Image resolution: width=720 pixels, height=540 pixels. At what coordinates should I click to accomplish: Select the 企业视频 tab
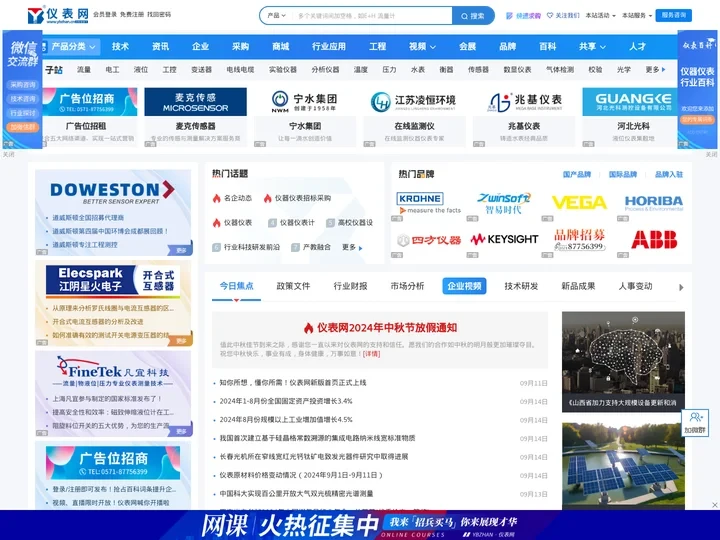(x=464, y=286)
